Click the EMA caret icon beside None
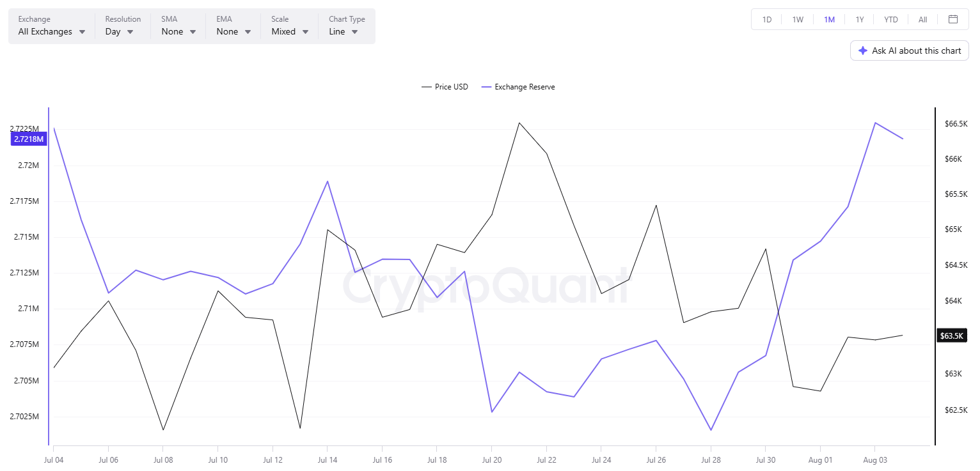The height and width of the screenshot is (471, 980). [x=248, y=32]
